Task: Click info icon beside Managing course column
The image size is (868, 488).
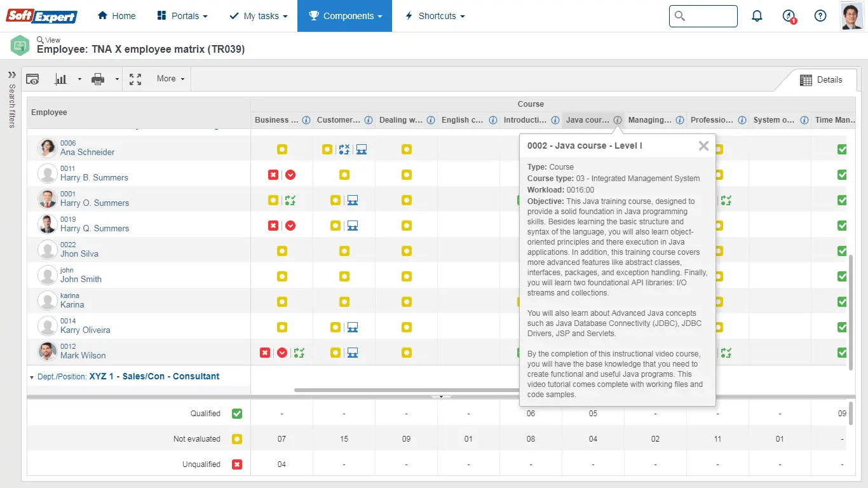Action: 680,120
